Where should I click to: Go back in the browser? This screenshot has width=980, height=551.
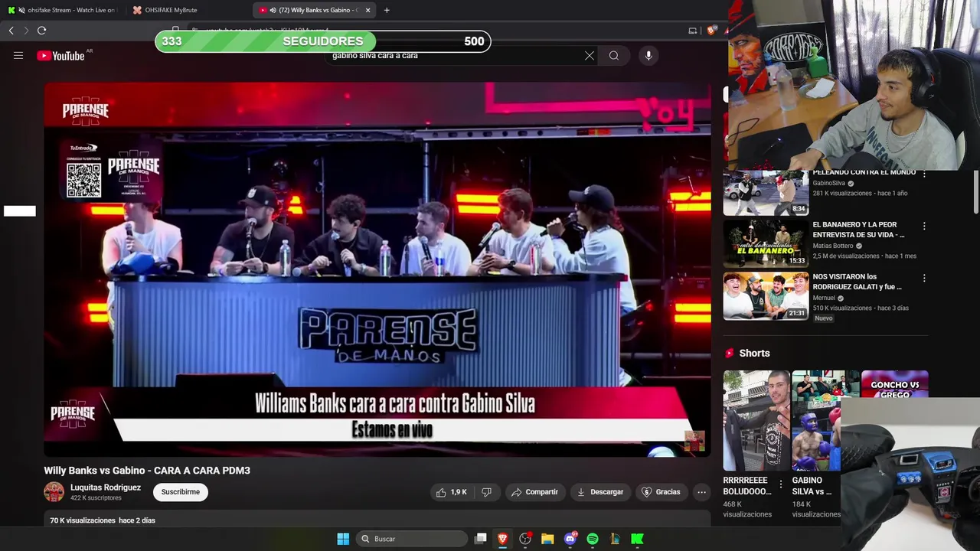coord(11,31)
